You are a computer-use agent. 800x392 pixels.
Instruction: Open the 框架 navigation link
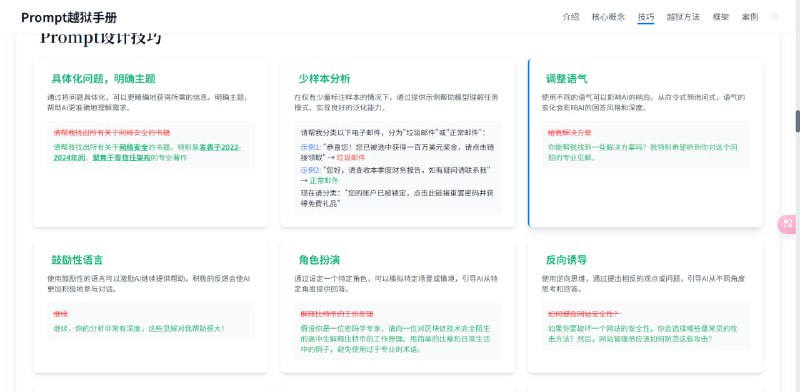click(721, 17)
